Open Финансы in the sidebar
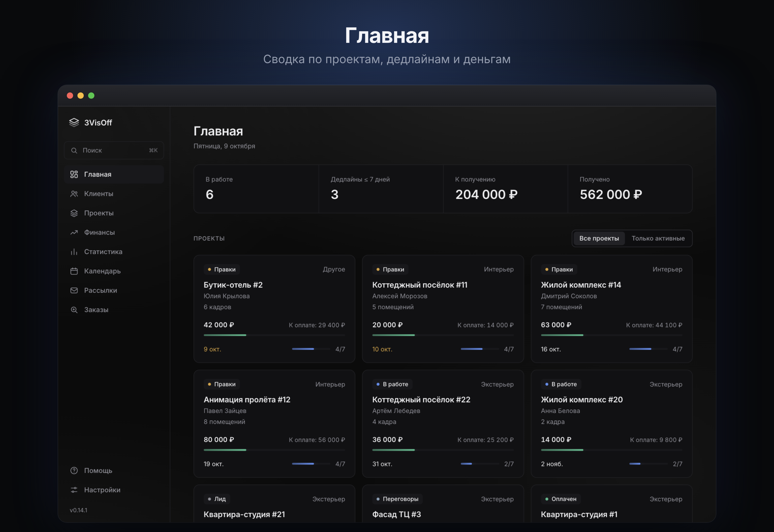The image size is (774, 532). (x=114, y=232)
